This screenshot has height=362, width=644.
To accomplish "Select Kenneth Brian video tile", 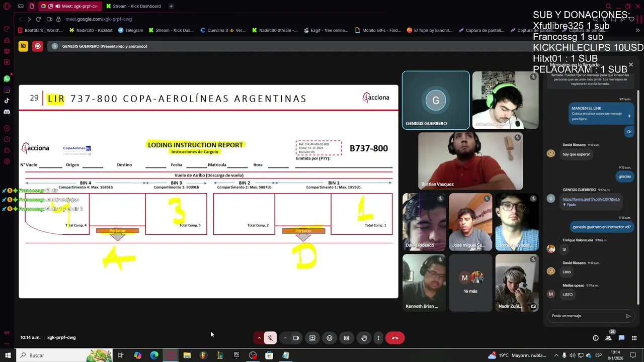I will [x=424, y=282].
